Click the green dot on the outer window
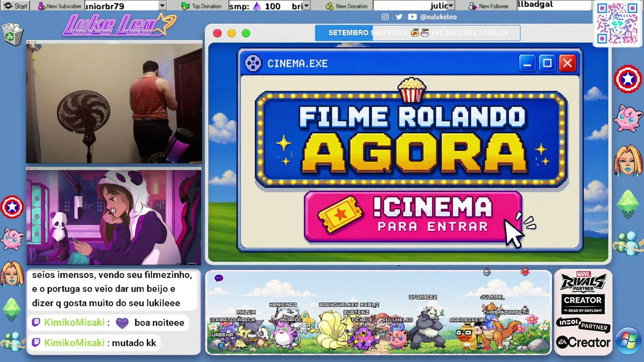644x362 pixels. [246, 33]
